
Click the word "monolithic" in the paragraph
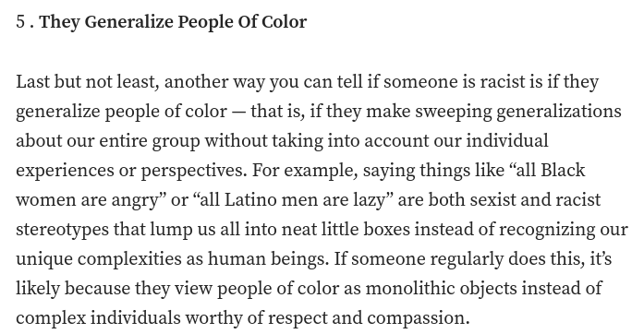(x=410, y=289)
